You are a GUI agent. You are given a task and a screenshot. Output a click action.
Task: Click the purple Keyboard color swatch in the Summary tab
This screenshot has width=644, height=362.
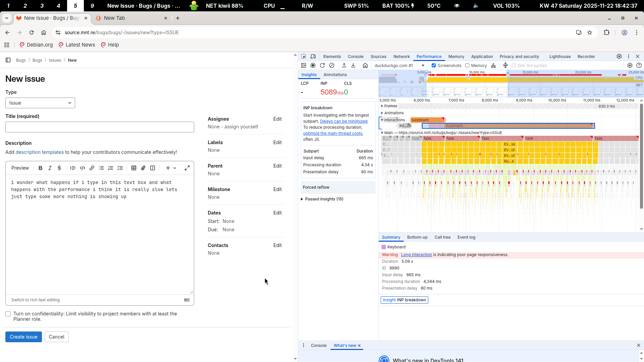coord(384,247)
